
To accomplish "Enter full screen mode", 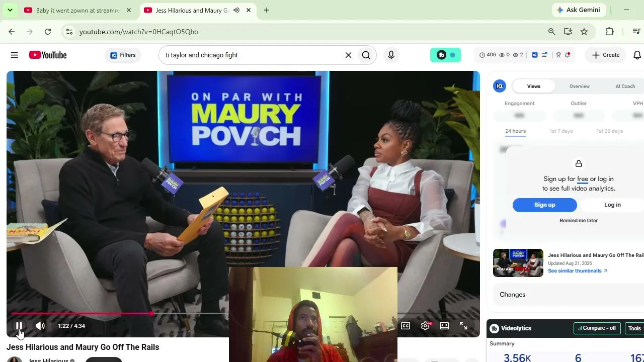I will coord(463,326).
